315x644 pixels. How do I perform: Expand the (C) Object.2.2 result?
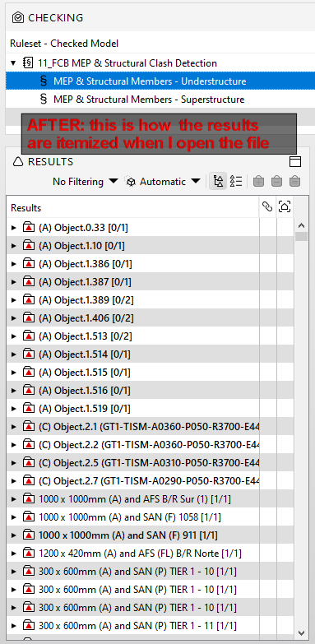14,445
